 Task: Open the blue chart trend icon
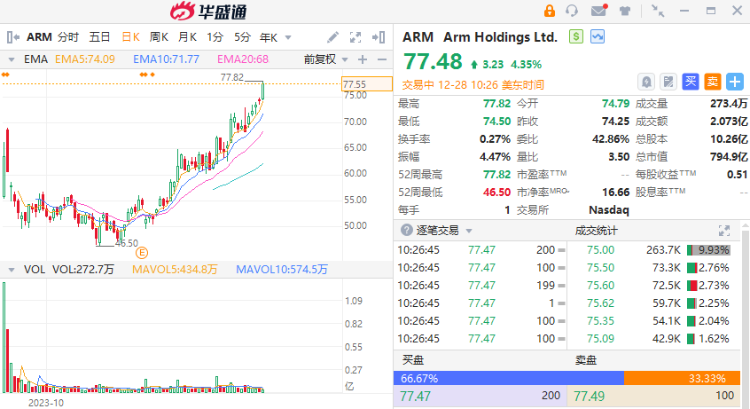pos(597,36)
